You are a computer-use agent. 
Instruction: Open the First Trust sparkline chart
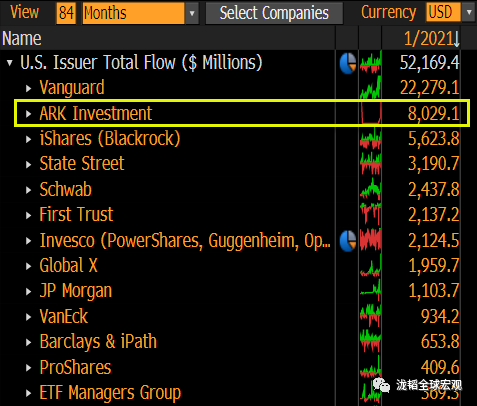pyautogui.click(x=370, y=215)
